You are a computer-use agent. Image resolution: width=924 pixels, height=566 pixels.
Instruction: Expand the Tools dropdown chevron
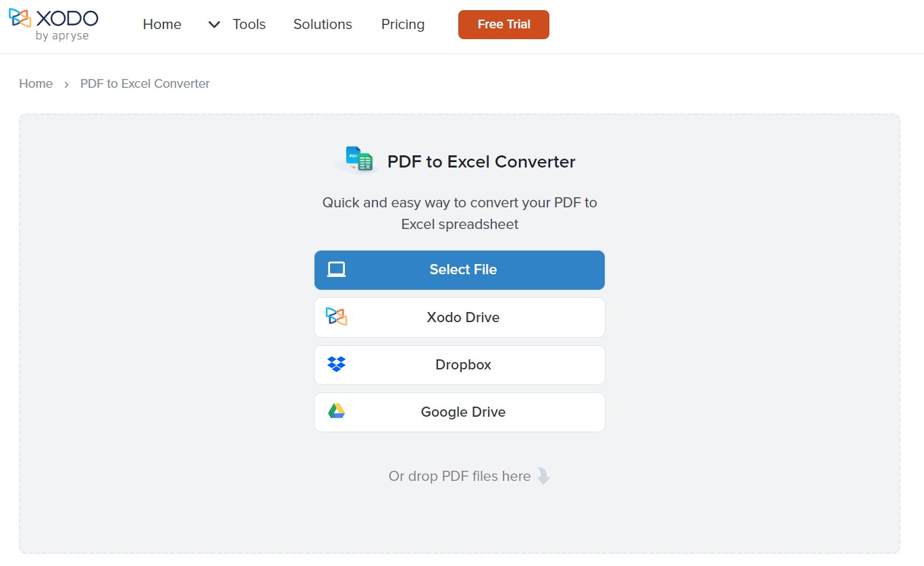coord(214,24)
